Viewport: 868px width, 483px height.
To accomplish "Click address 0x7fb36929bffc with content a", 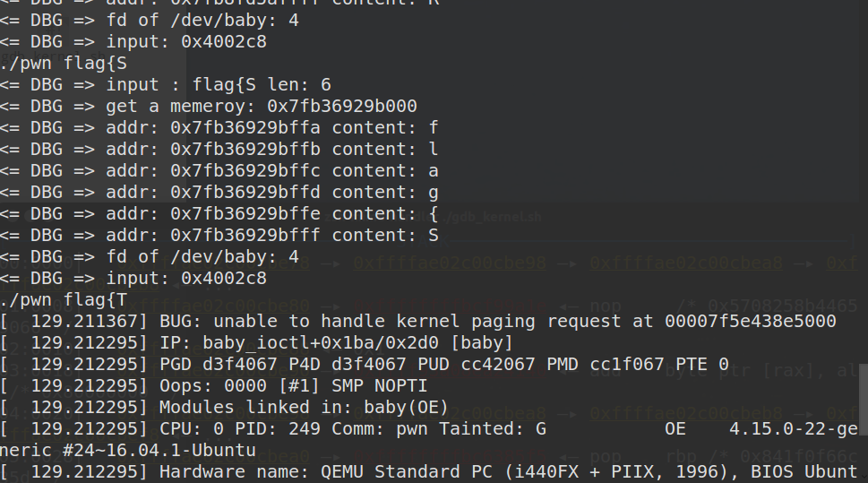I will point(245,171).
